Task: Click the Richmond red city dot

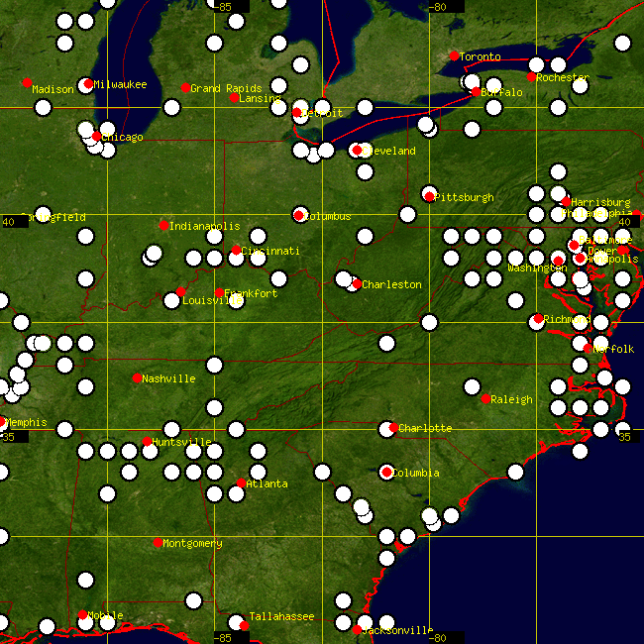Action: click(538, 318)
